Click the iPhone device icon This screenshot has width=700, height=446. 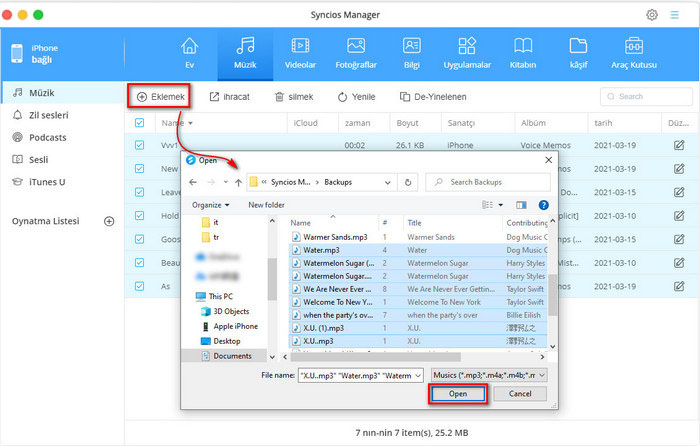coord(17,54)
